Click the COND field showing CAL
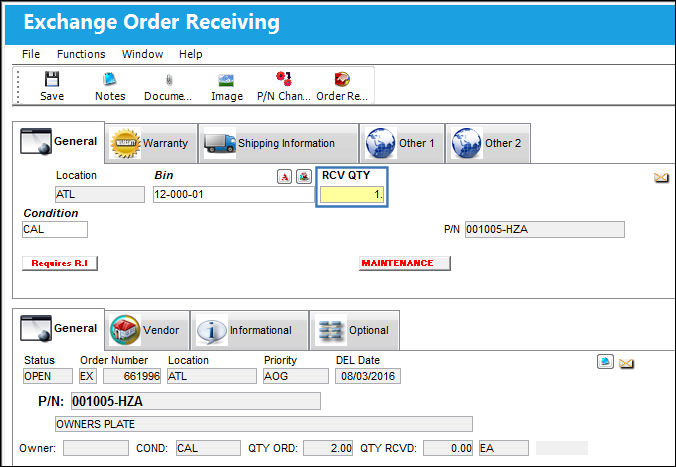 [x=208, y=448]
